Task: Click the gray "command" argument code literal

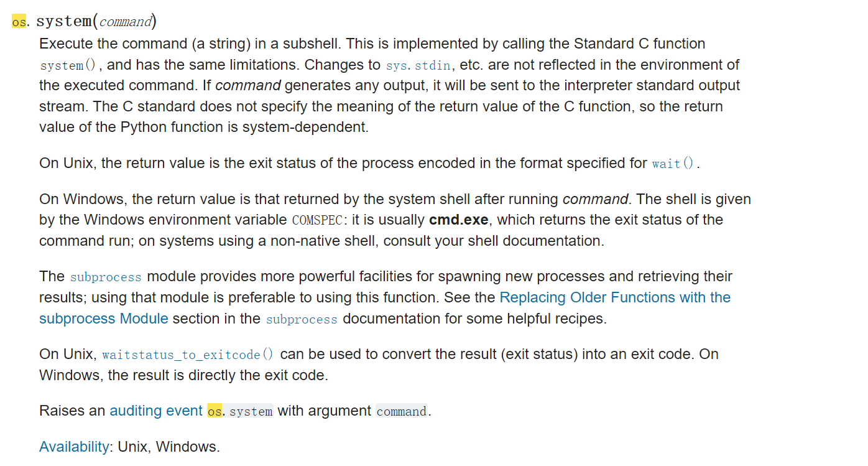Action: pos(402,411)
